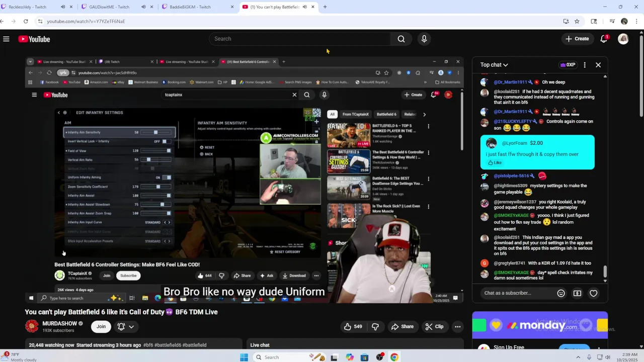Like LyorFoam's $2.00 Super Chat

pyautogui.click(x=494, y=163)
